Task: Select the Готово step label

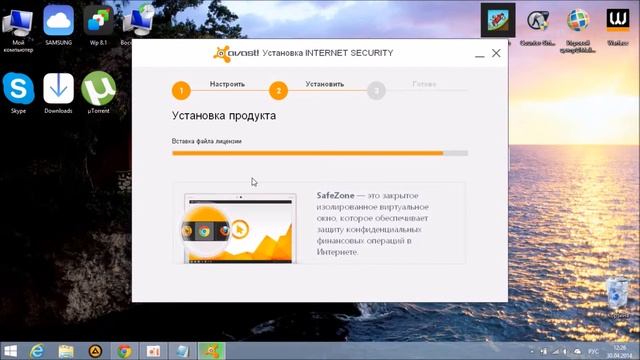Action: tap(424, 84)
